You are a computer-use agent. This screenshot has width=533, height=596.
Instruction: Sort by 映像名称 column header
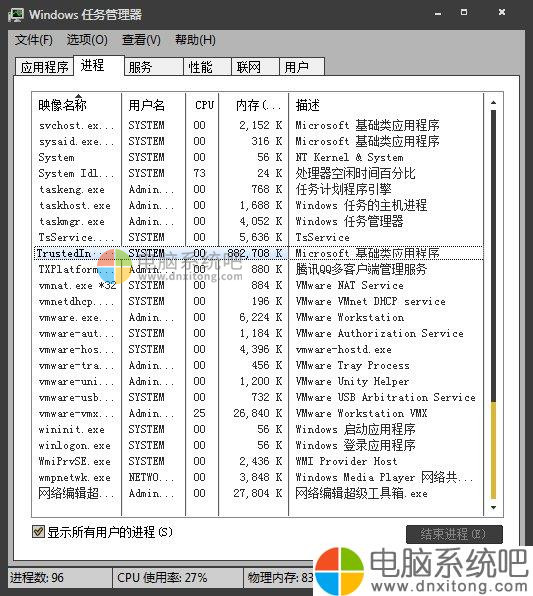coord(76,105)
